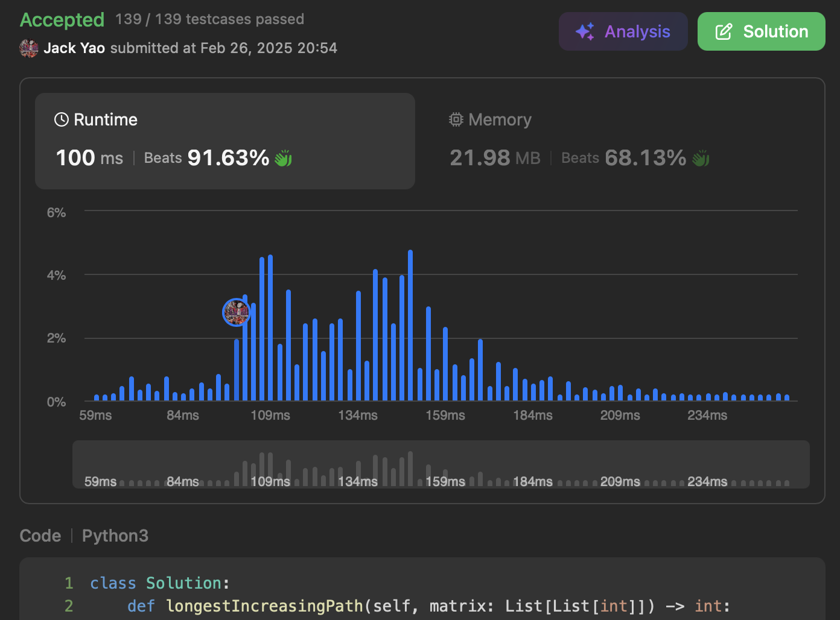Click the clapping hands icon after 91.63%
840x620 pixels.
tap(284, 159)
